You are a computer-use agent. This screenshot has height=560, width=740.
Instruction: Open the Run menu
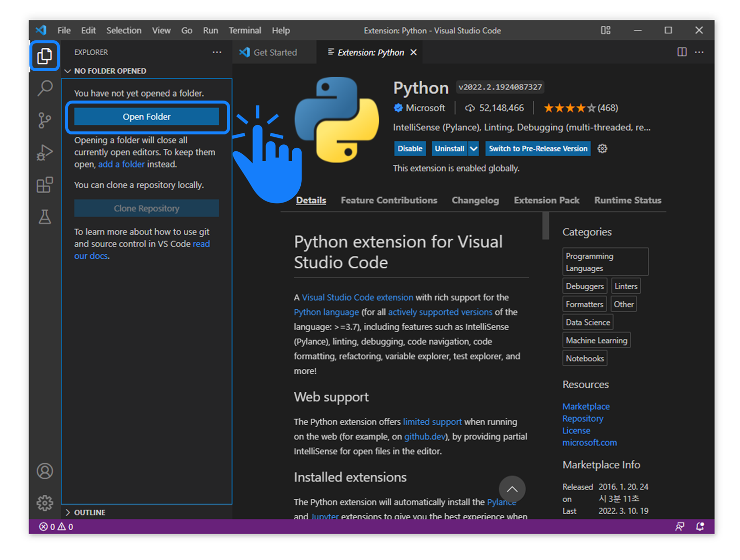coord(211,30)
